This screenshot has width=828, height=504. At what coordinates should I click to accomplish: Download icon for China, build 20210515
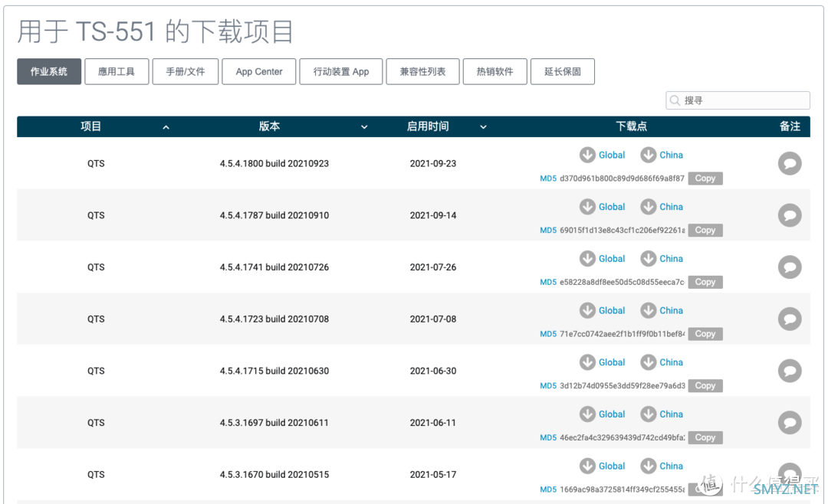coord(649,466)
